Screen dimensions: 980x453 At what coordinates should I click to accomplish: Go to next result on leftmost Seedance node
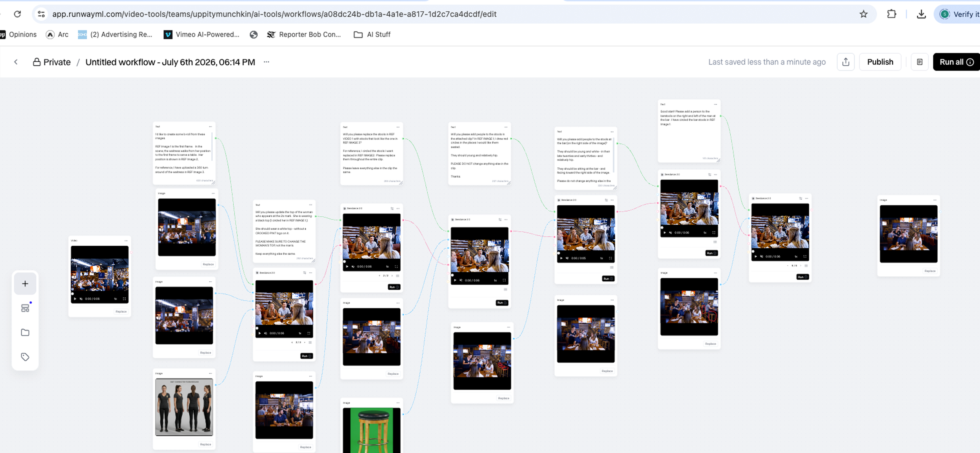click(x=305, y=342)
